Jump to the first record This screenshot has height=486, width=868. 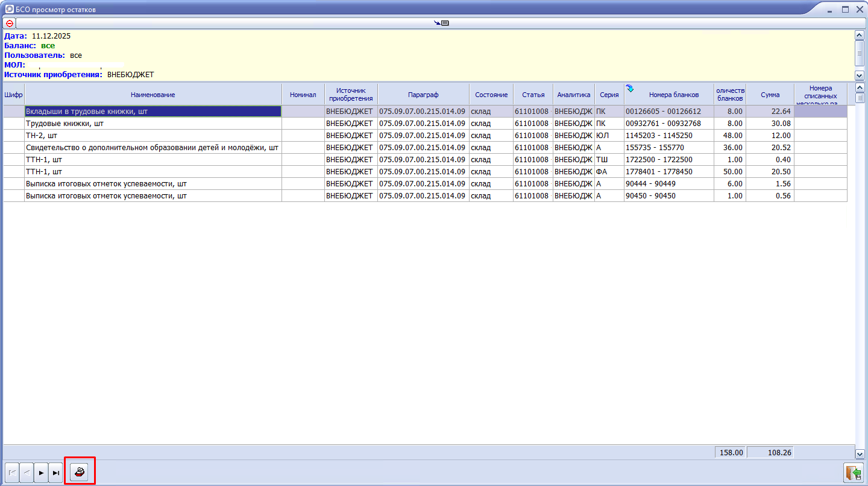(x=12, y=473)
